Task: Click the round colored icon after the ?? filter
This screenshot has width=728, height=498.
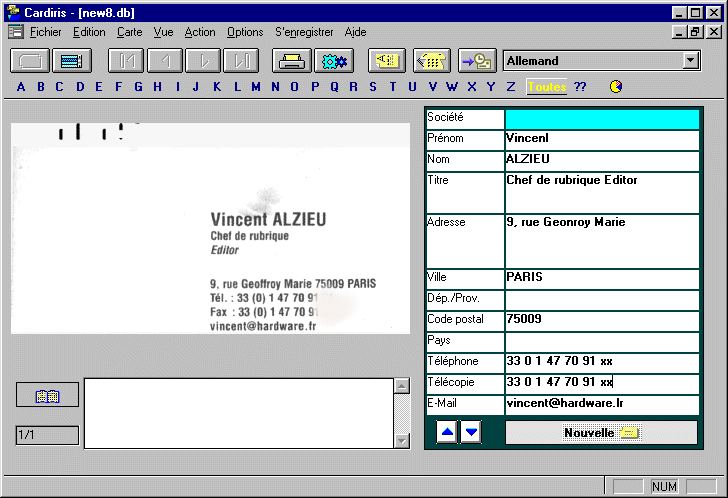Action: coord(616,86)
